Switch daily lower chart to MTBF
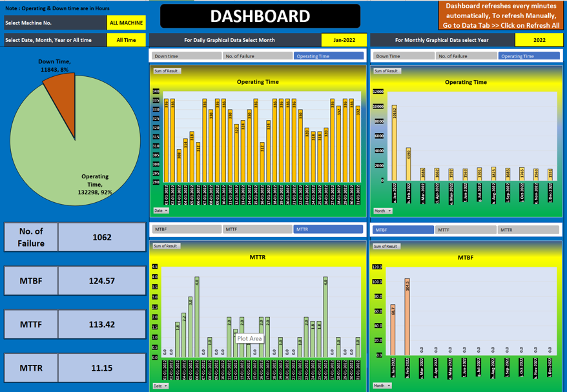This screenshot has width=567, height=392. coord(186,229)
